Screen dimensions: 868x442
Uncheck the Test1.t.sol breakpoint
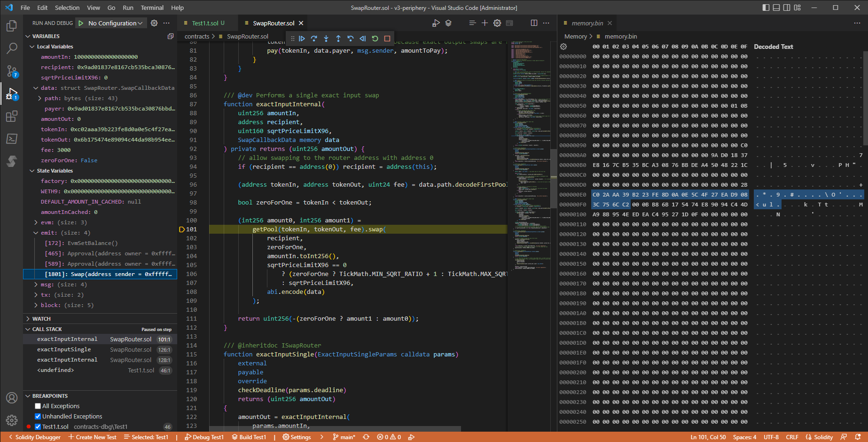point(38,427)
